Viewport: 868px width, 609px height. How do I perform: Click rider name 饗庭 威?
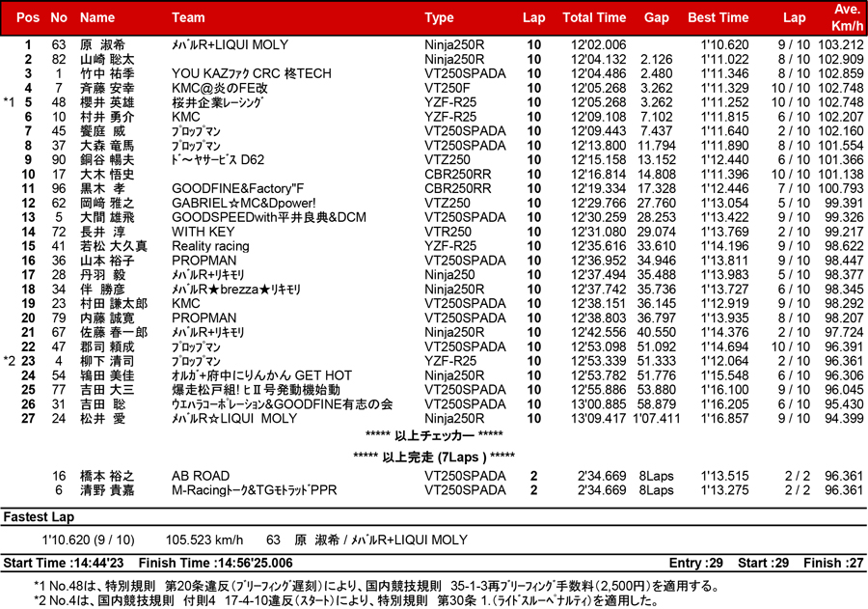point(102,131)
